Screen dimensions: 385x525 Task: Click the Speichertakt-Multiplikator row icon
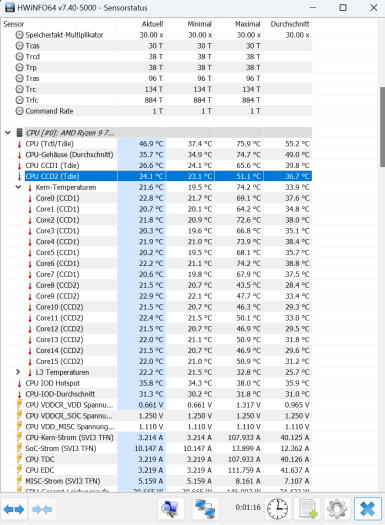point(19,35)
